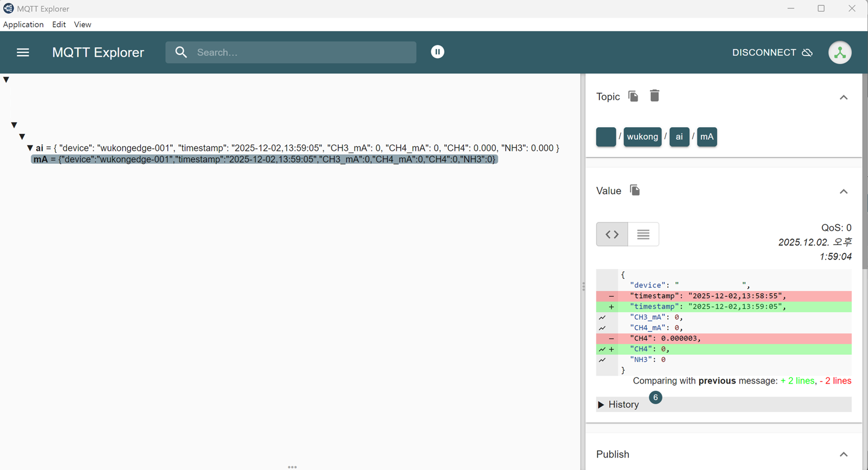Collapse the ai topic tree node
868x470 pixels.
coord(30,148)
